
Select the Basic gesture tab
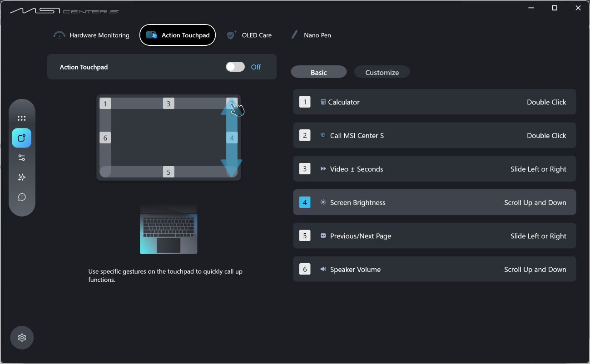tap(318, 72)
